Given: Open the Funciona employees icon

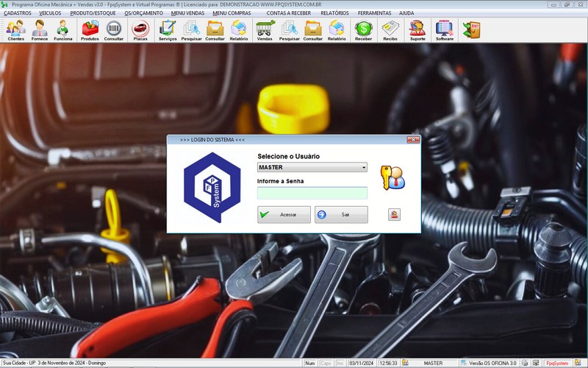Looking at the screenshot, I should click(62, 30).
